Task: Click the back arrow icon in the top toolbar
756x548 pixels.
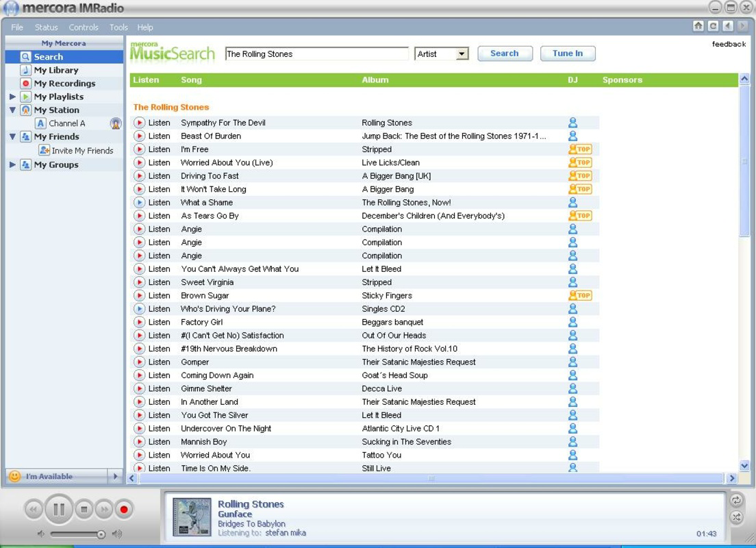Action: 728,26
